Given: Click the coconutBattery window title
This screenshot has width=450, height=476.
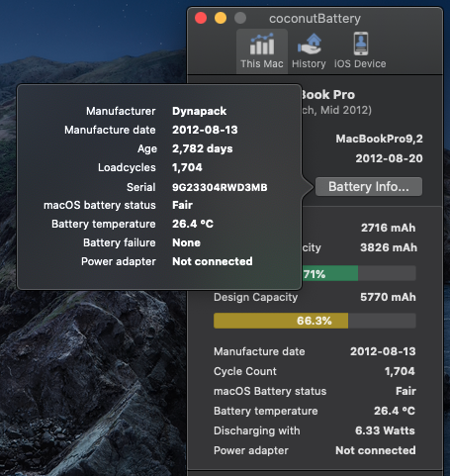Looking at the screenshot, I should point(315,19).
